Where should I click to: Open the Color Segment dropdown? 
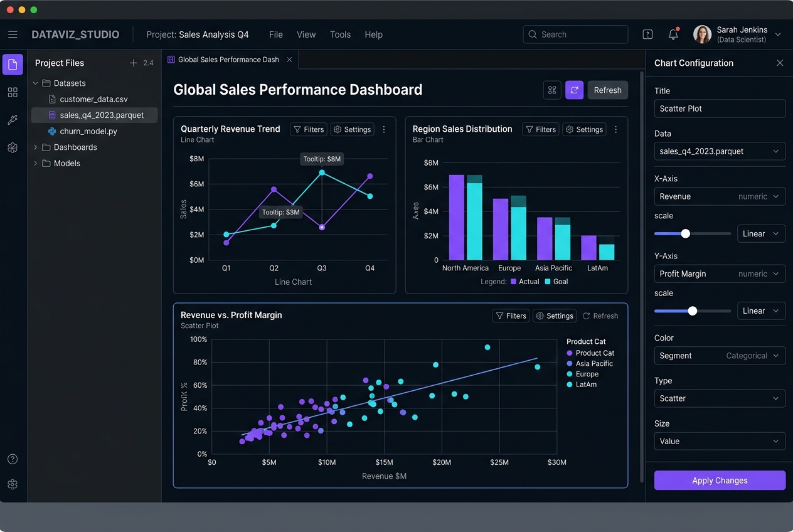720,356
